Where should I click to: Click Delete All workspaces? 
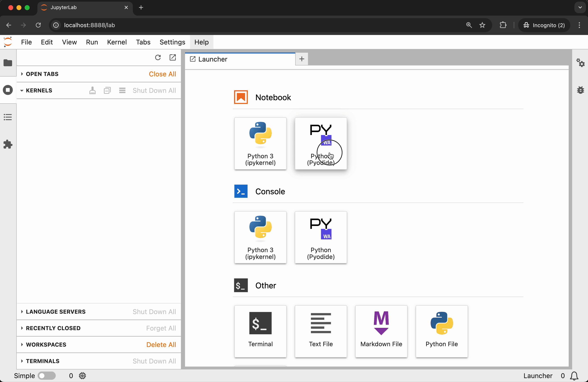161,344
